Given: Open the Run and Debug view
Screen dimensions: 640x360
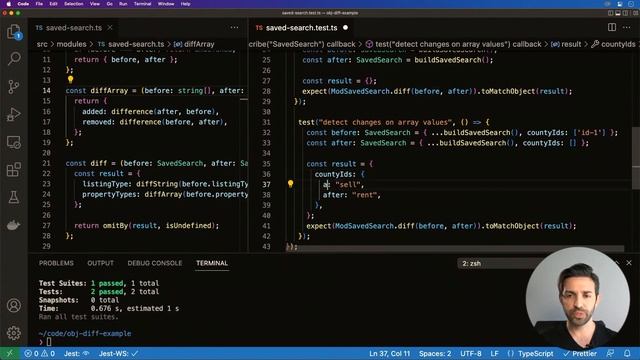Looking at the screenshot, I should pos(13,114).
